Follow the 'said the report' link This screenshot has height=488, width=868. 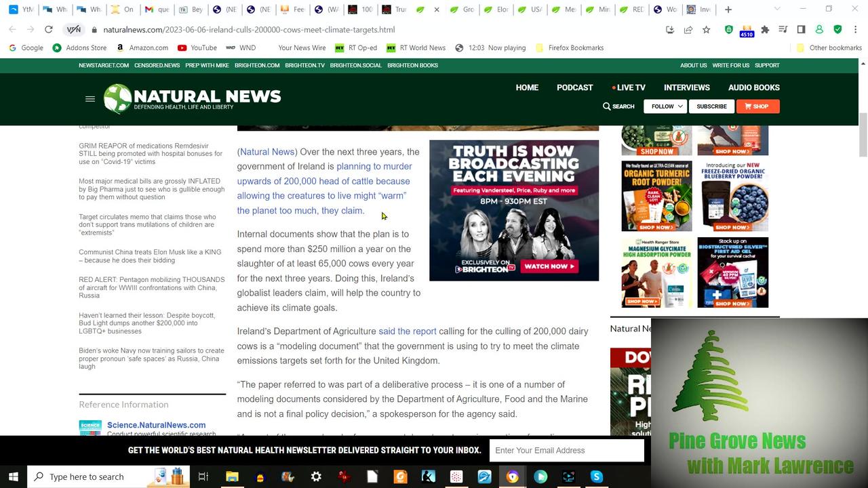point(408,331)
